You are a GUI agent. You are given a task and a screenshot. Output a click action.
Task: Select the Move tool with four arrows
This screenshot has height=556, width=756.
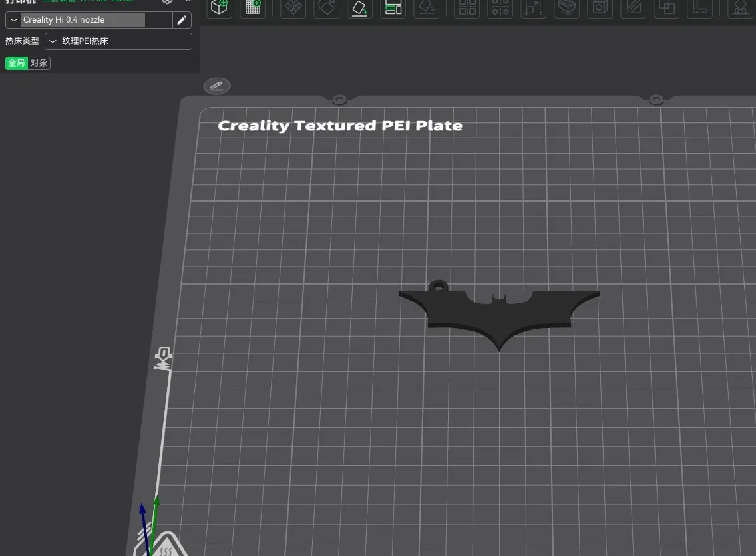pyautogui.click(x=293, y=7)
